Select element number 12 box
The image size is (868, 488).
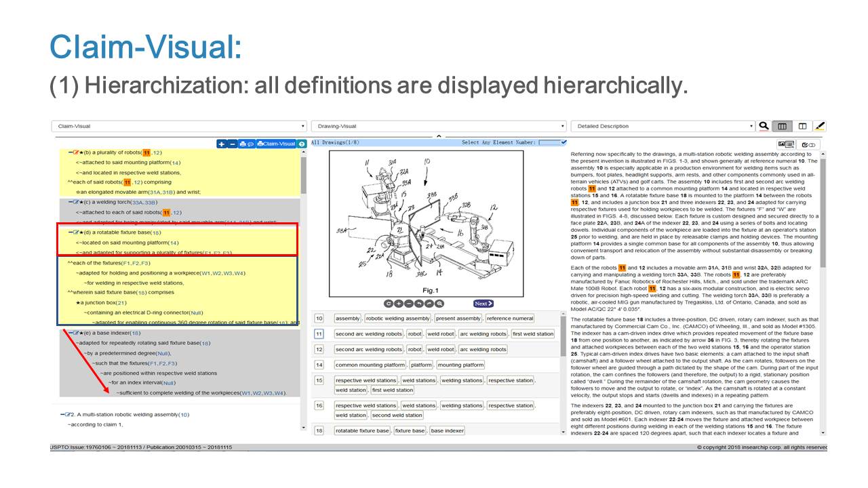(x=319, y=349)
